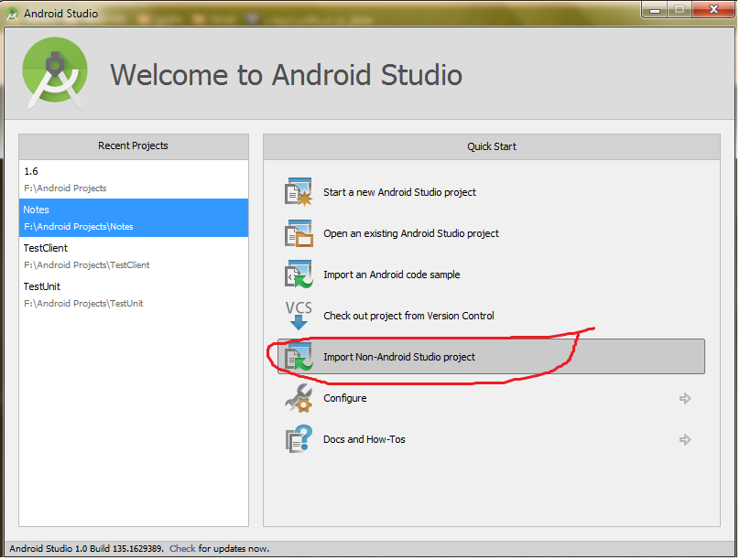Click the VCS checkout arrow icon

(x=299, y=316)
